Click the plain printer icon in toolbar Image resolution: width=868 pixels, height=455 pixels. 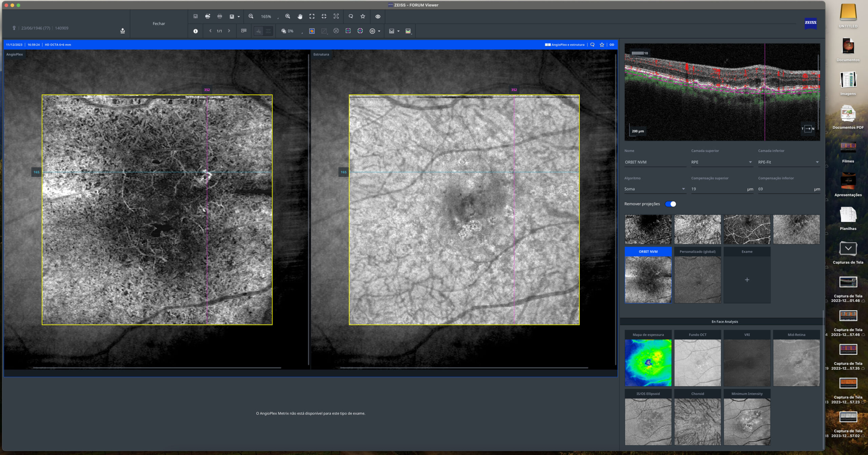pyautogui.click(x=220, y=16)
